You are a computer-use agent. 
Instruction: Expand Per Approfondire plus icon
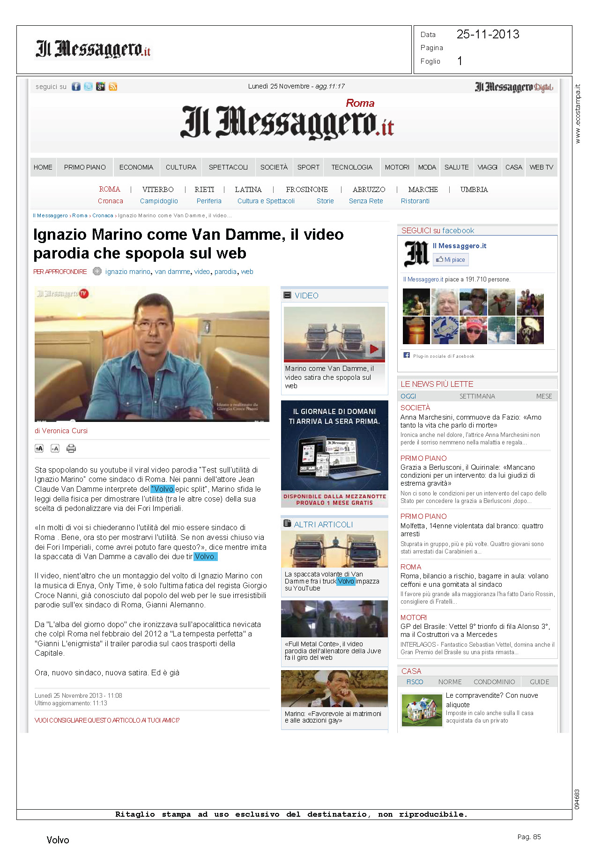click(97, 272)
